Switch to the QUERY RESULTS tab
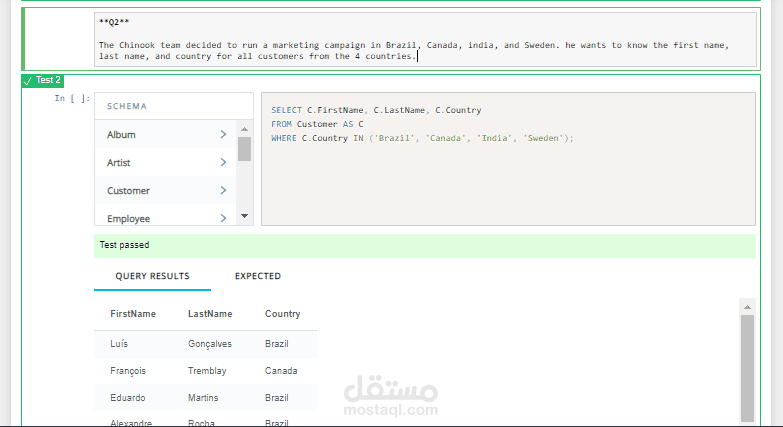Image resolution: width=783 pixels, height=427 pixels. 152,276
